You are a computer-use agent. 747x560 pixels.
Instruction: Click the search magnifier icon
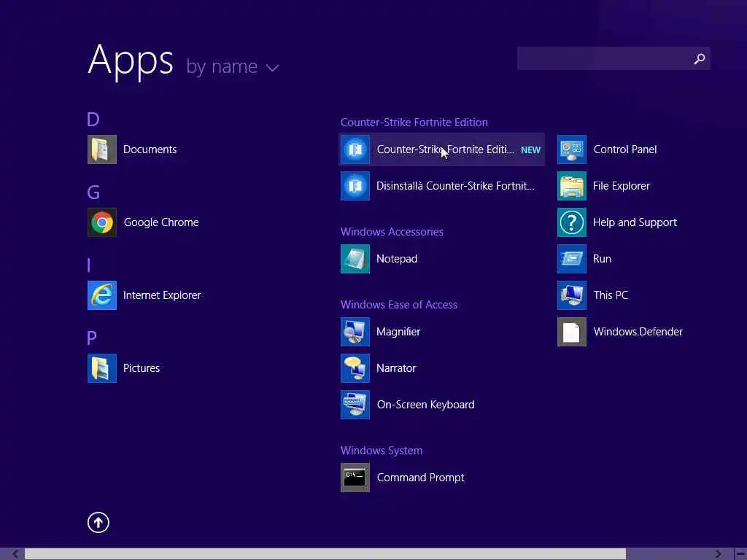coord(700,58)
